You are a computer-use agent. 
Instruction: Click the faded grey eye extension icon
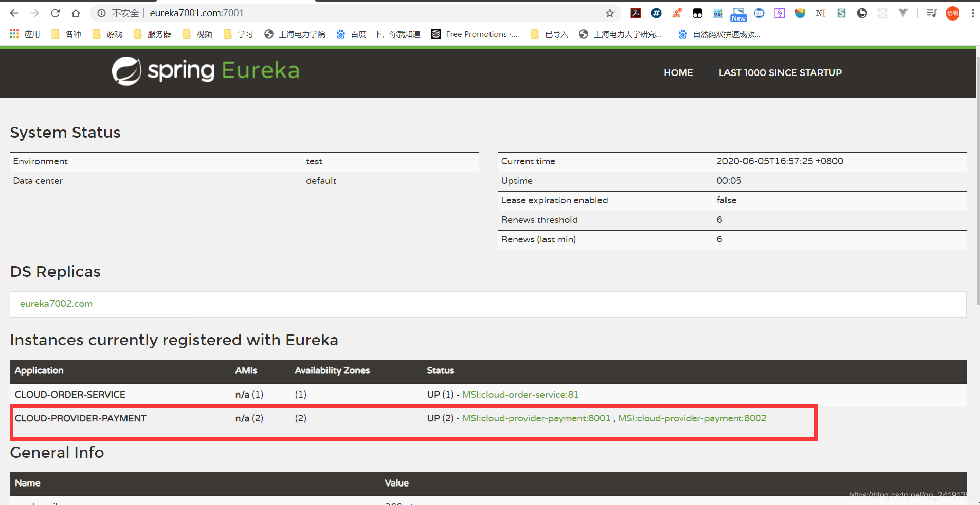(883, 13)
